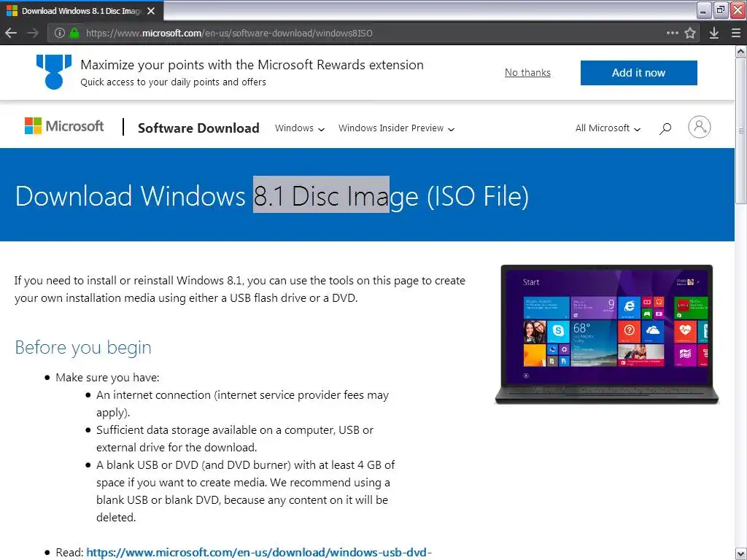Open the downloads arrow icon
747x560 pixels.
click(713, 33)
